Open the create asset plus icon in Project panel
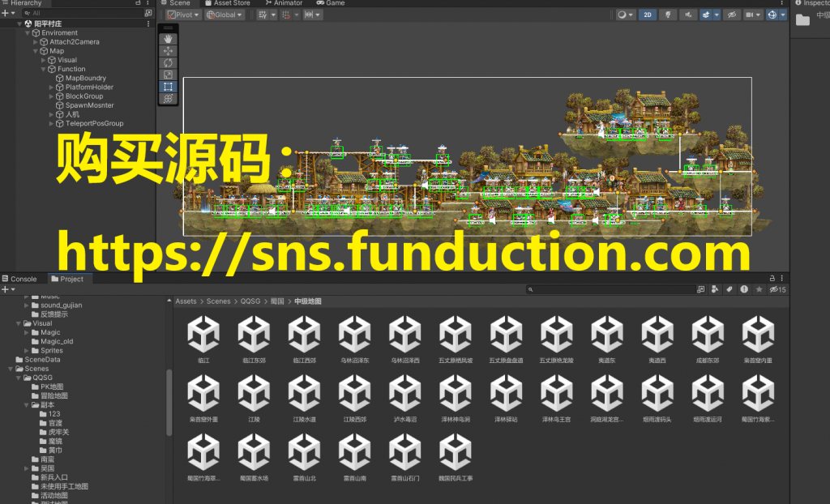830x504 pixels. tap(5, 288)
